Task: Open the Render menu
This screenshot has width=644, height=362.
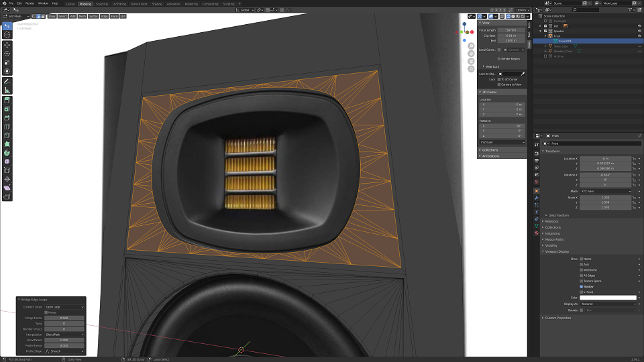Action: click(x=30, y=3)
